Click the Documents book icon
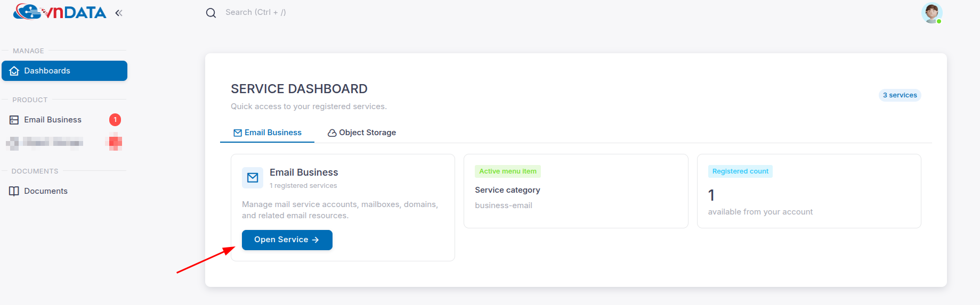 tap(14, 191)
